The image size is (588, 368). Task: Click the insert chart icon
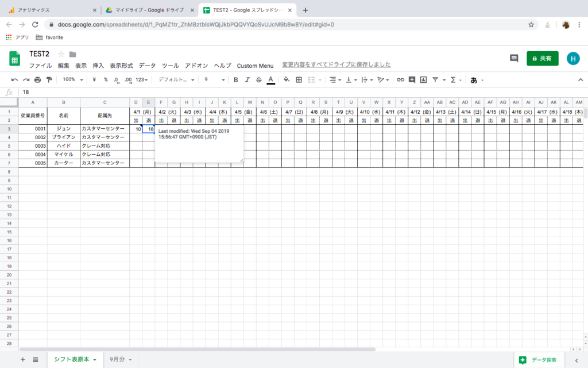coord(423,79)
